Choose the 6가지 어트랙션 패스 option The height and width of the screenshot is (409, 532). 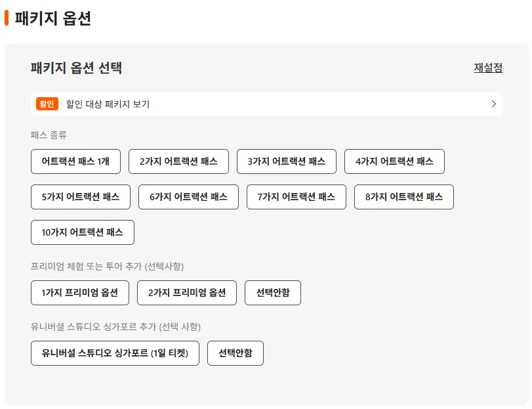[x=188, y=196]
